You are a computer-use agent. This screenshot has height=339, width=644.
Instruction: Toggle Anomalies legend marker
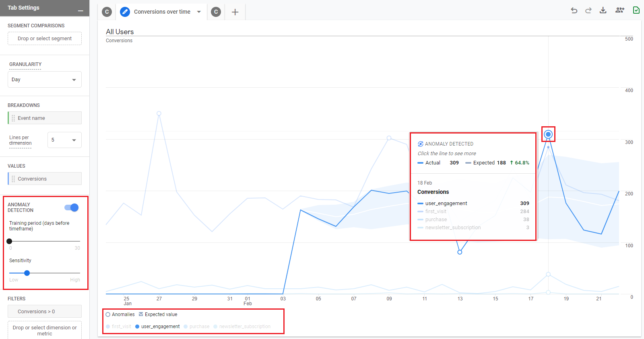pyautogui.click(x=108, y=314)
